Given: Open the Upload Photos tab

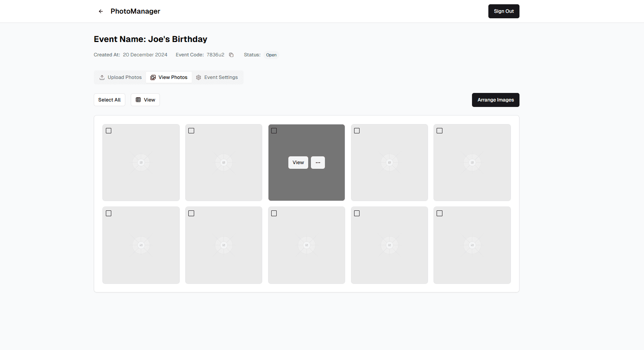Looking at the screenshot, I should pyautogui.click(x=120, y=77).
